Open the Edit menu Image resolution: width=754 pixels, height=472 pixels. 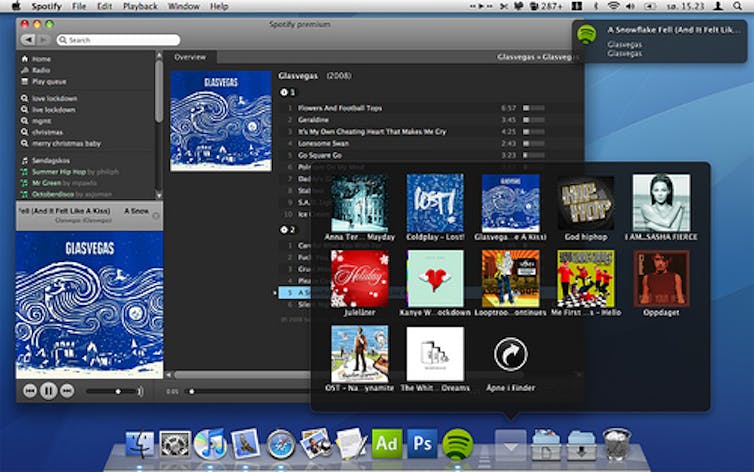point(104,6)
